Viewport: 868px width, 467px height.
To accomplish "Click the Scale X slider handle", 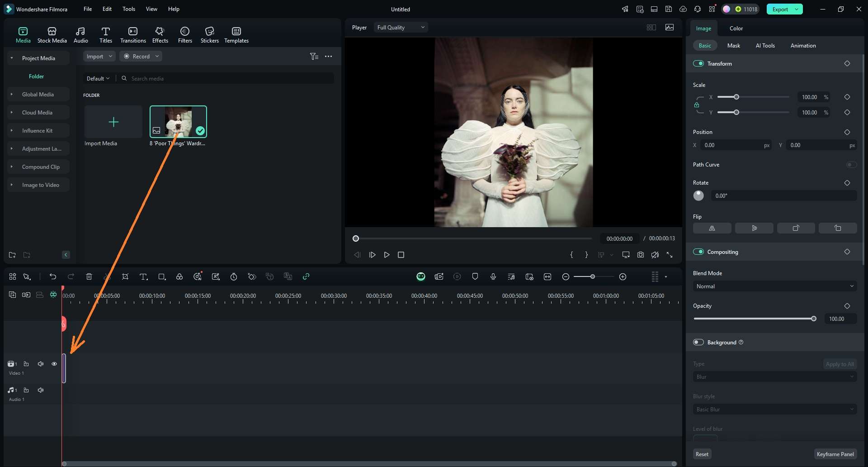I will point(736,97).
